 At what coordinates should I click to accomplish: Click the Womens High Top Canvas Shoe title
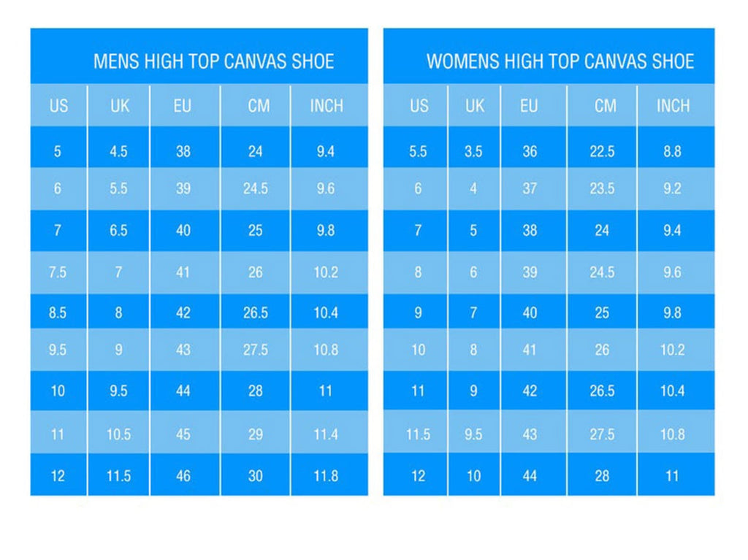(560, 61)
